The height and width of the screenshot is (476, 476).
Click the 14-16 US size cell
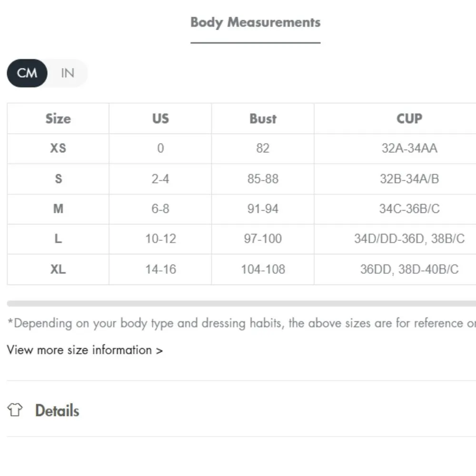160,269
